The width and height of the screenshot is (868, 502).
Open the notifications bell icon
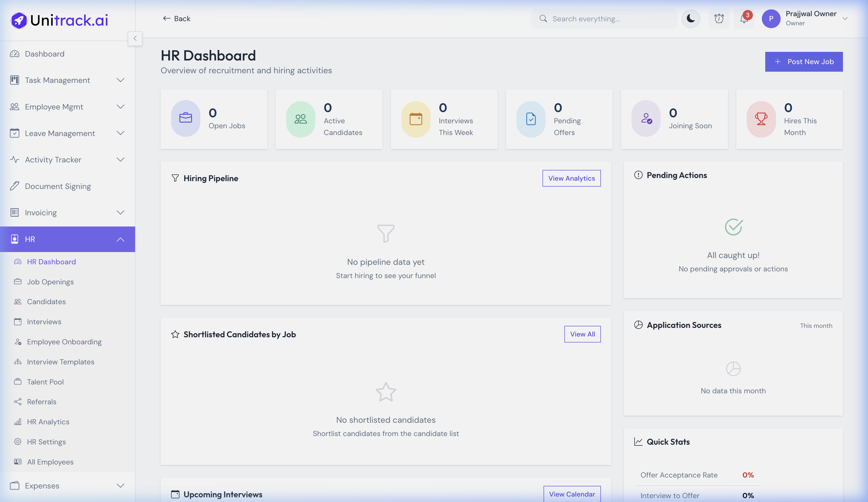pyautogui.click(x=743, y=19)
